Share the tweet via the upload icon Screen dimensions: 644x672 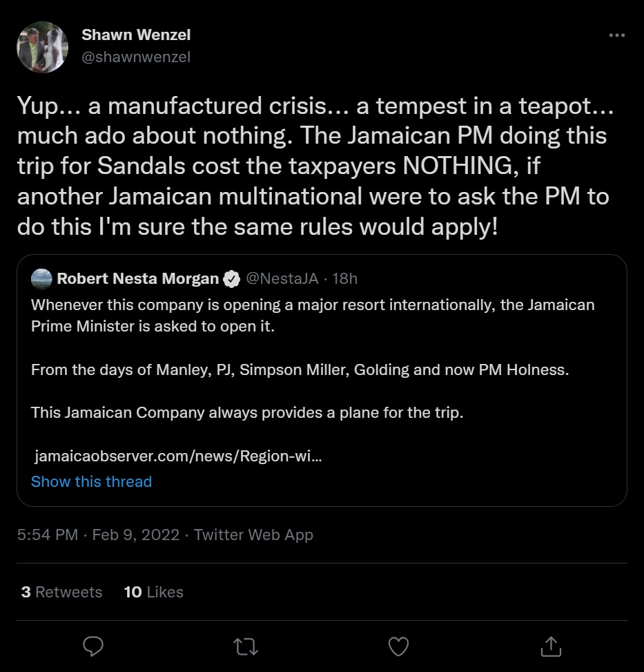click(x=550, y=646)
